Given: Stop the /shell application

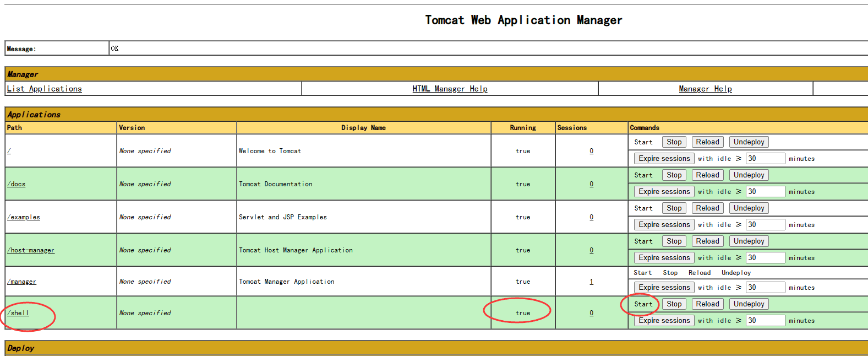Looking at the screenshot, I should [674, 304].
